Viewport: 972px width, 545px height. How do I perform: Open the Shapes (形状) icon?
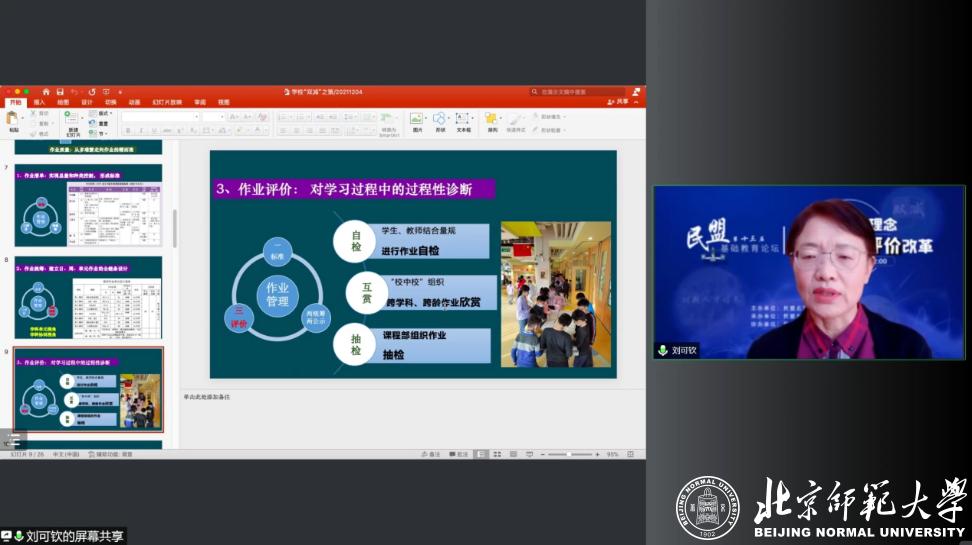(440, 119)
